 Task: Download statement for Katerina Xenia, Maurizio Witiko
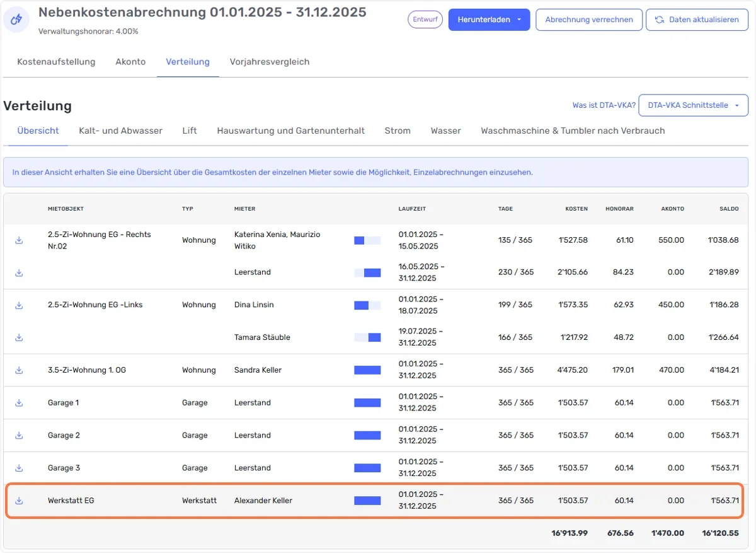tap(19, 240)
